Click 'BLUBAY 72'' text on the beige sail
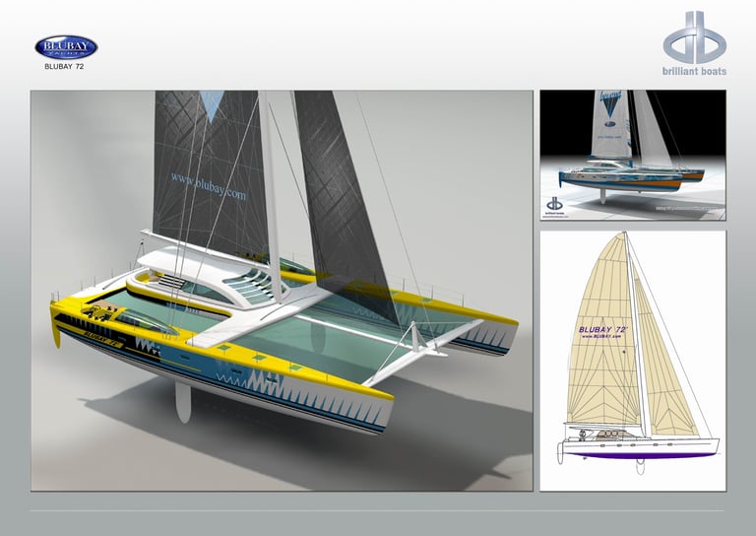Viewport: 756px width, 536px height. (x=602, y=329)
